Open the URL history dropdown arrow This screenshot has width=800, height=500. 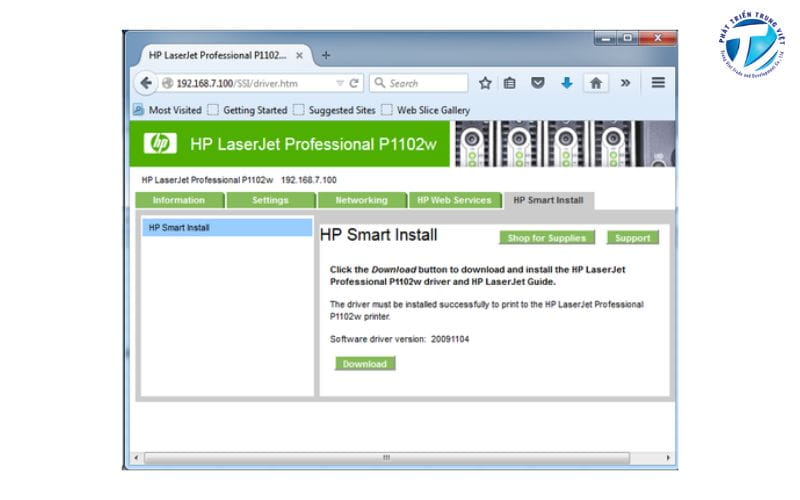point(340,83)
